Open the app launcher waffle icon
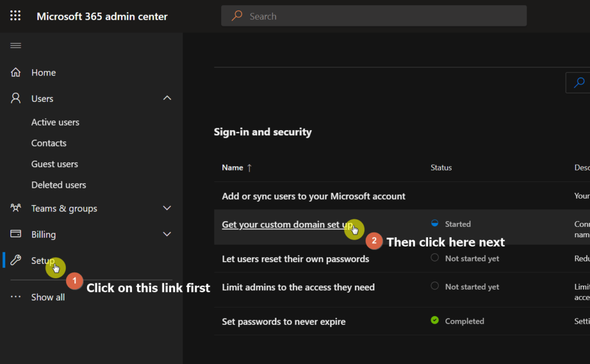The image size is (590, 364). click(16, 16)
